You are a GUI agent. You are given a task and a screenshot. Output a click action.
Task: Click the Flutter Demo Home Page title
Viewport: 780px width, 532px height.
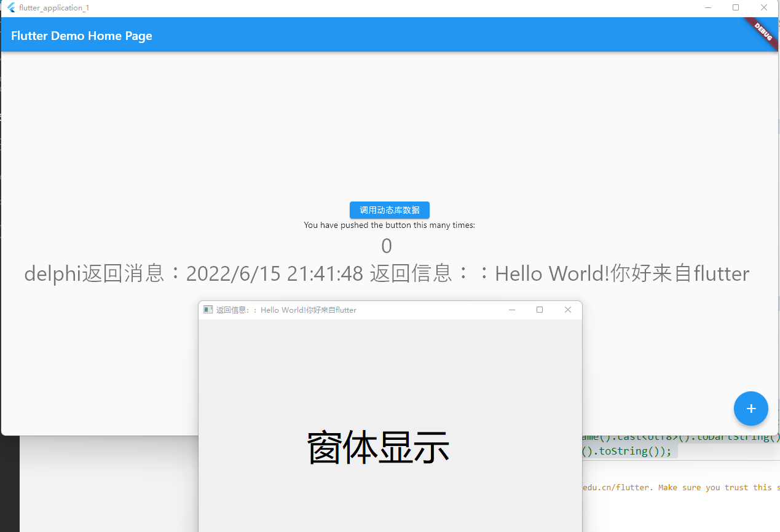click(x=82, y=36)
